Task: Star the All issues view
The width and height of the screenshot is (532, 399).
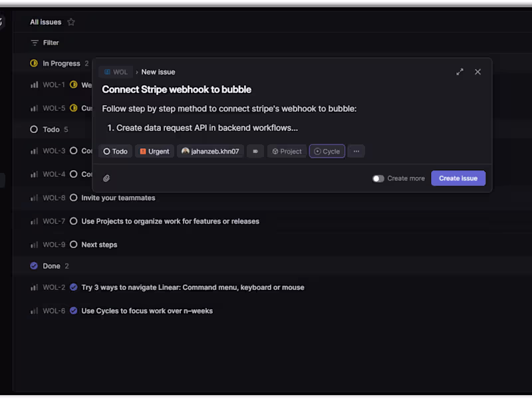Action: pos(71,22)
